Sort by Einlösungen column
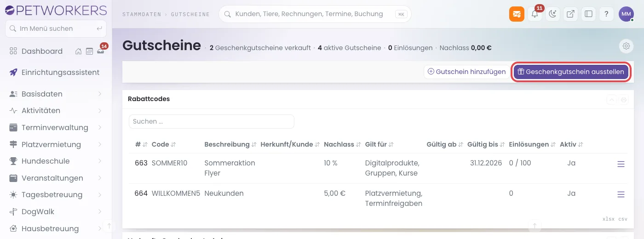This screenshot has height=239, width=644. click(532, 144)
